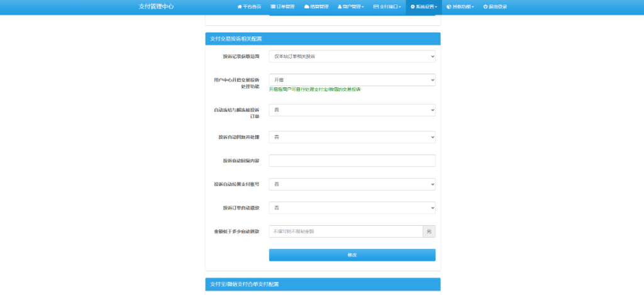Open the 投诉记录获取范围 dropdown
Image resolution: width=644 pixels, height=295 pixels.
tap(352, 57)
